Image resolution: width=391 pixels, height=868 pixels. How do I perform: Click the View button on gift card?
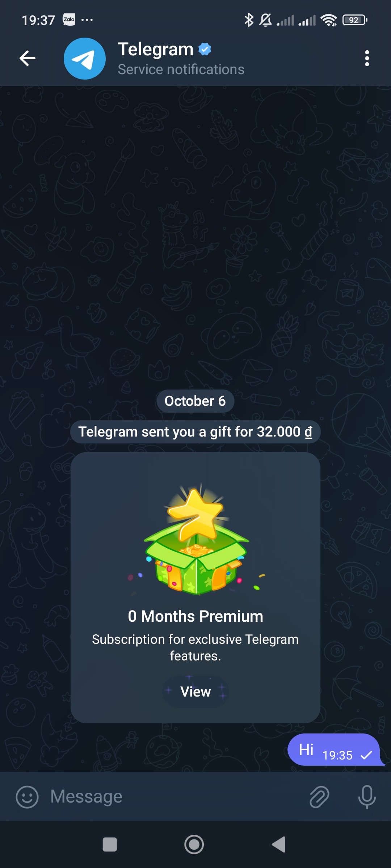(195, 692)
